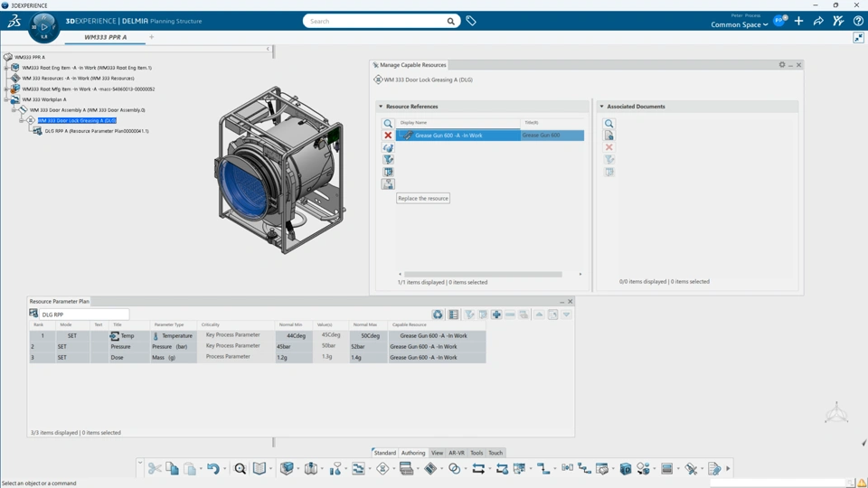Click add document icon in Associated Documents
The height and width of the screenshot is (488, 868).
[609, 136]
